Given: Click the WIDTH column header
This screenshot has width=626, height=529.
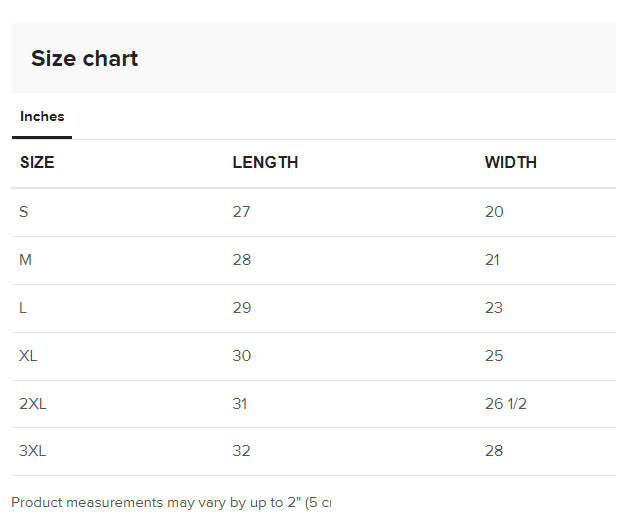Looking at the screenshot, I should click(510, 162).
